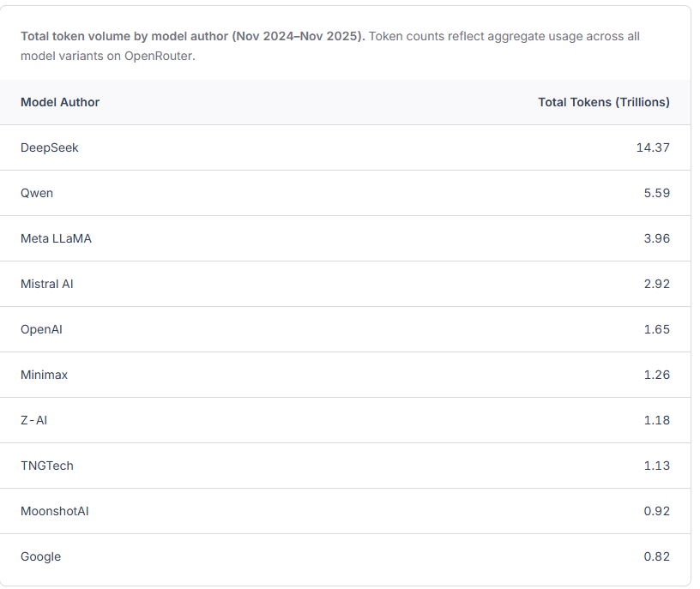This screenshot has width=700, height=589.
Task: Click the "Model Author" column header
Action: [60, 102]
